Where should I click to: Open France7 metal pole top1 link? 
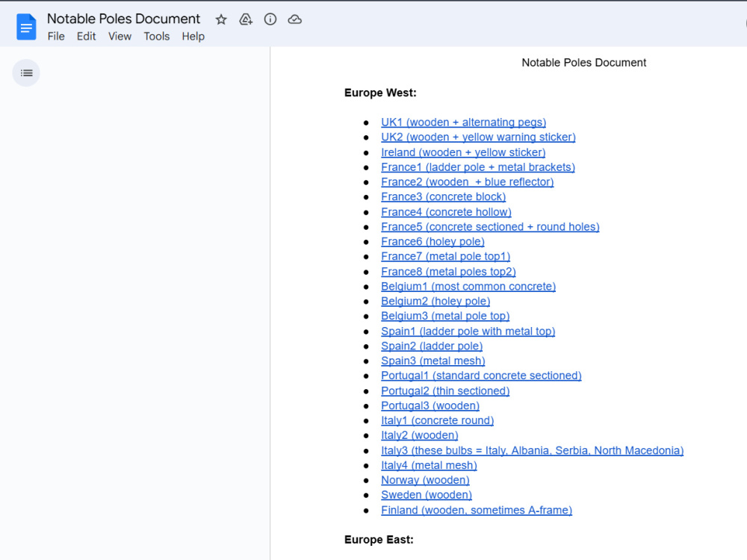(445, 256)
